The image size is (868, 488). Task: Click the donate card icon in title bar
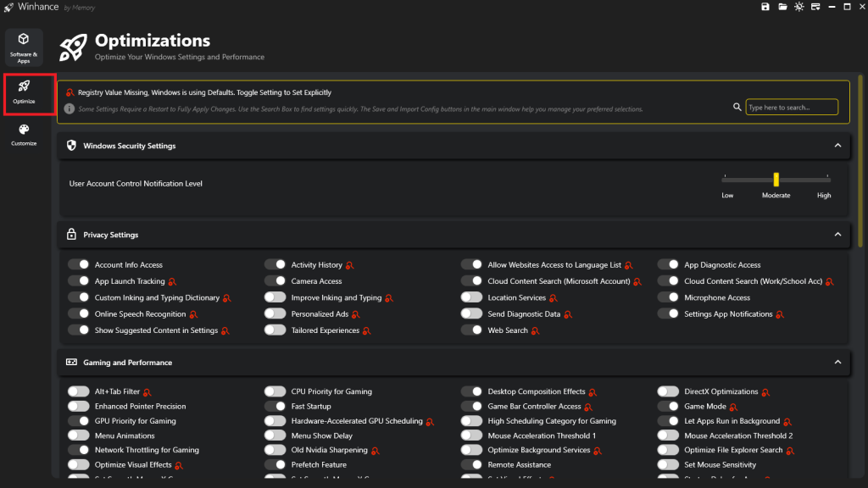click(815, 7)
